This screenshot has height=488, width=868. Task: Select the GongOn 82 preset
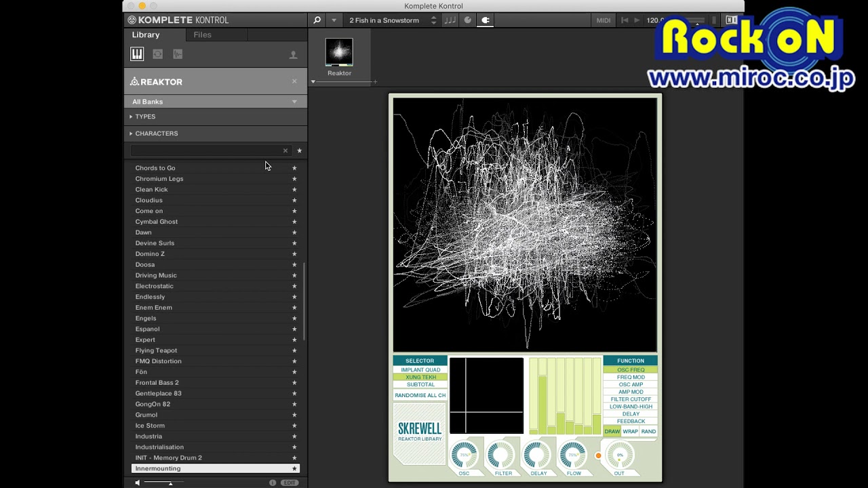pyautogui.click(x=215, y=404)
